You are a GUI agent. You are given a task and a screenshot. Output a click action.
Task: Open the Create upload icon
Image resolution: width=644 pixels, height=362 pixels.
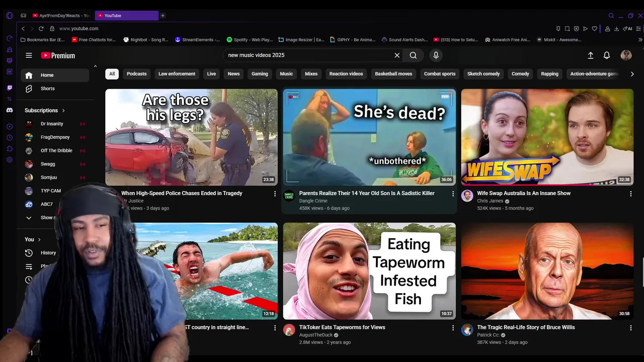point(591,55)
